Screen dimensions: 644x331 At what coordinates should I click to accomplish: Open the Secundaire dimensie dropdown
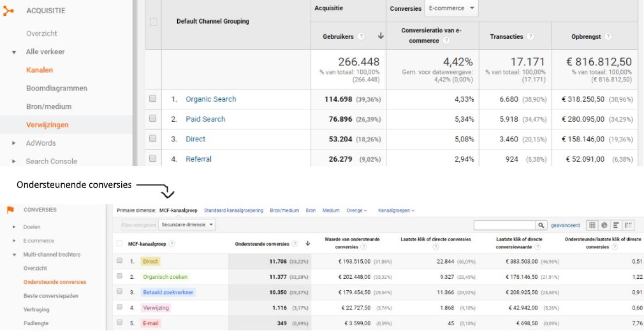[x=187, y=225]
